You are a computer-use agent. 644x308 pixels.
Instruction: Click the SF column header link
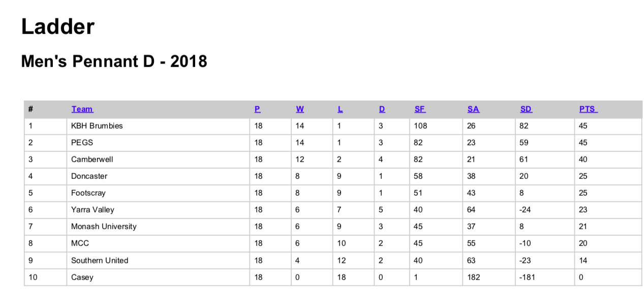[x=420, y=109]
